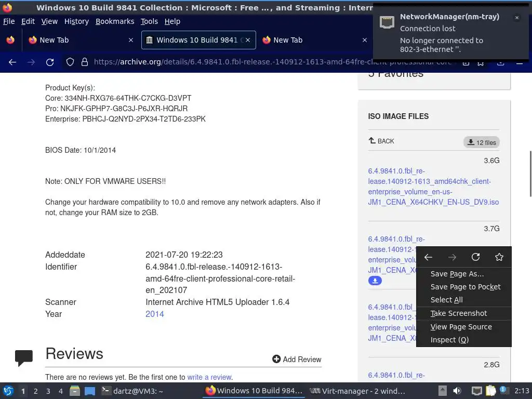The height and width of the screenshot is (399, 532).
Task: Open the Tools menu
Action: point(149,21)
